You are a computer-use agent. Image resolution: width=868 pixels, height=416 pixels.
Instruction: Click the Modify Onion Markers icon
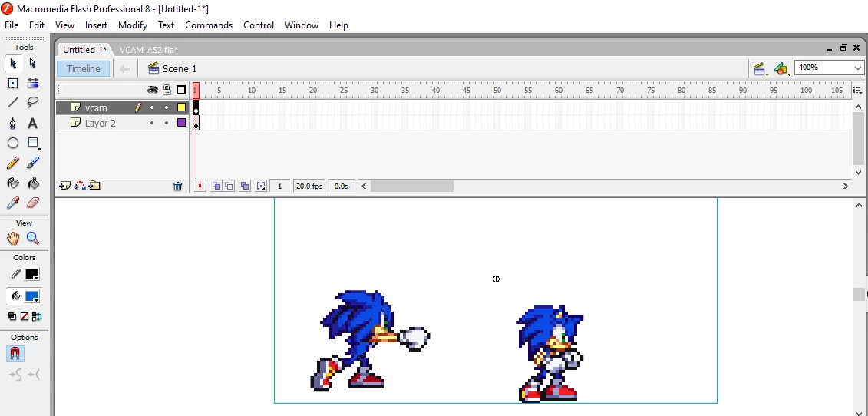pos(261,186)
